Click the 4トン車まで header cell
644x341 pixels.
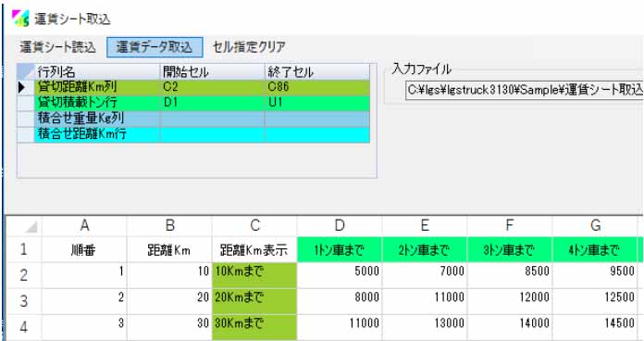(x=595, y=249)
